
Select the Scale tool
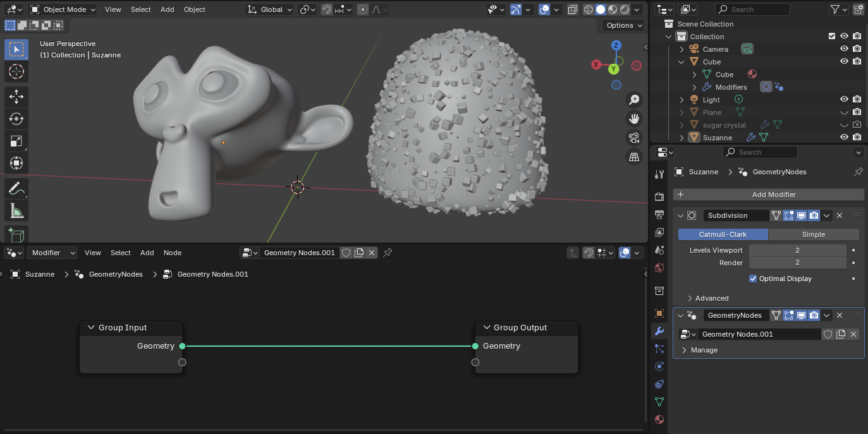(x=16, y=141)
